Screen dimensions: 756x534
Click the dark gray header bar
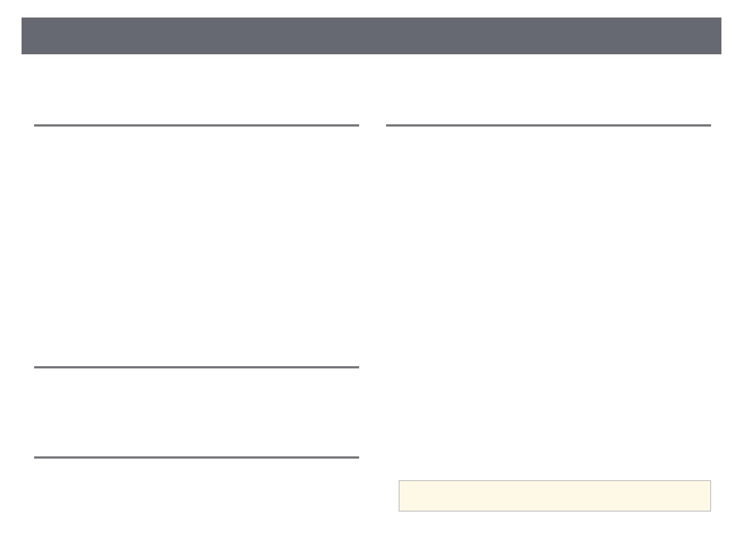(x=371, y=36)
